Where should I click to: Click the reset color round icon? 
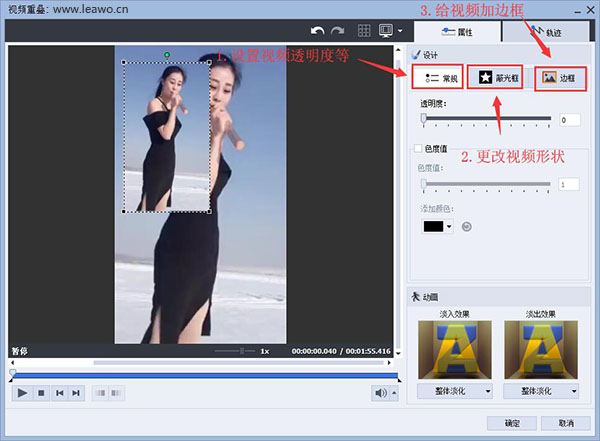click(x=466, y=227)
